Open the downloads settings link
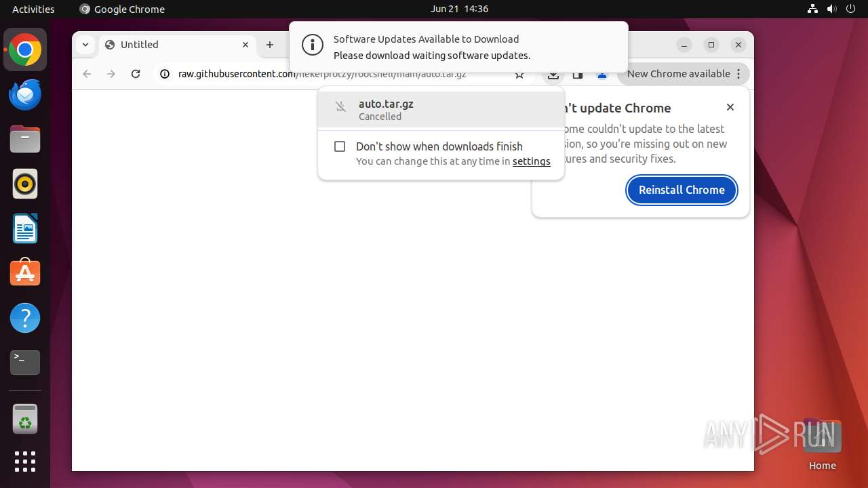 531,161
